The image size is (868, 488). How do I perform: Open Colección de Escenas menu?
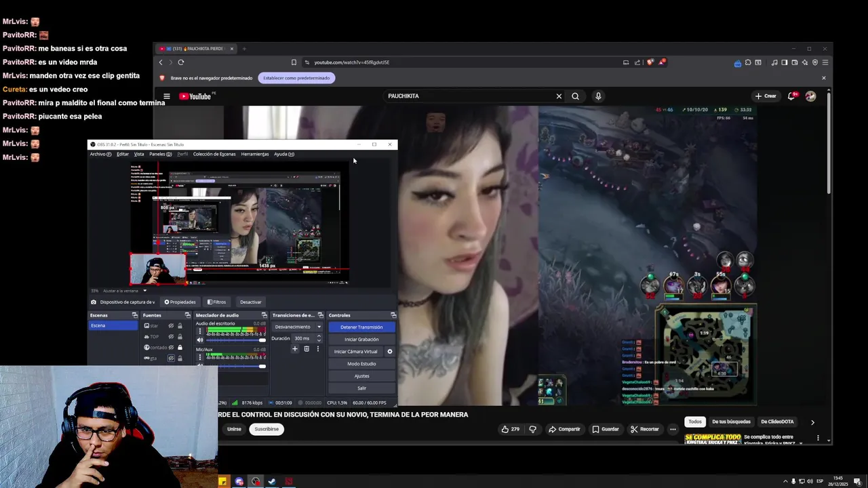coord(214,154)
